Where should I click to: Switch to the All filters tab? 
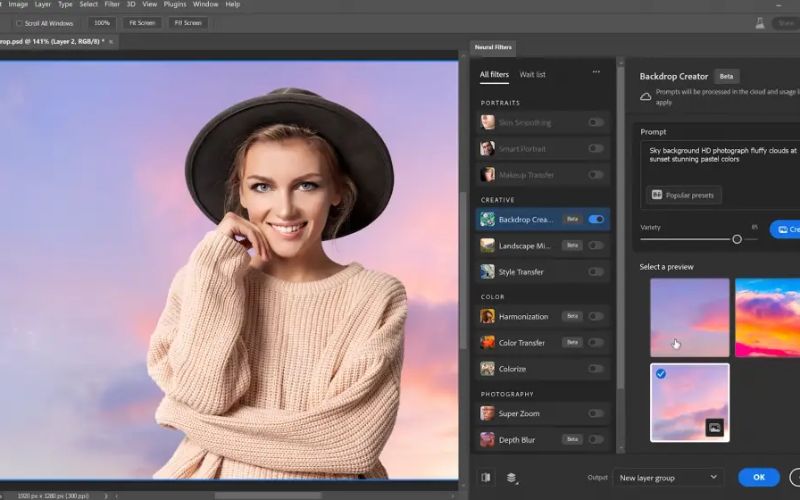tap(494, 74)
